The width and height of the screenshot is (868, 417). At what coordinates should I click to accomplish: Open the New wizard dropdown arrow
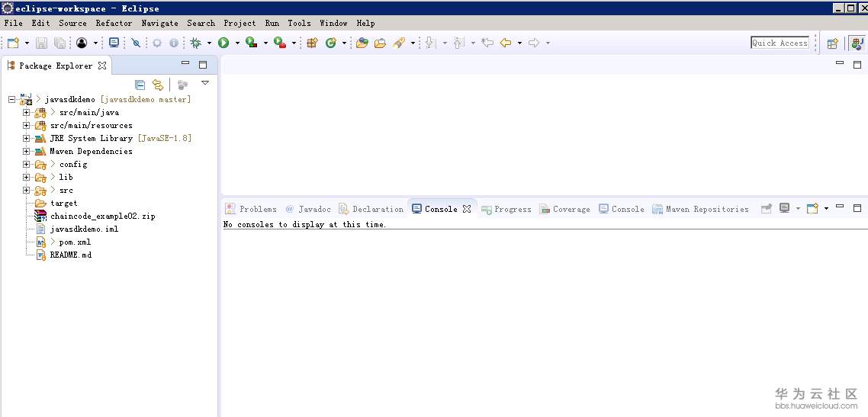pos(27,43)
